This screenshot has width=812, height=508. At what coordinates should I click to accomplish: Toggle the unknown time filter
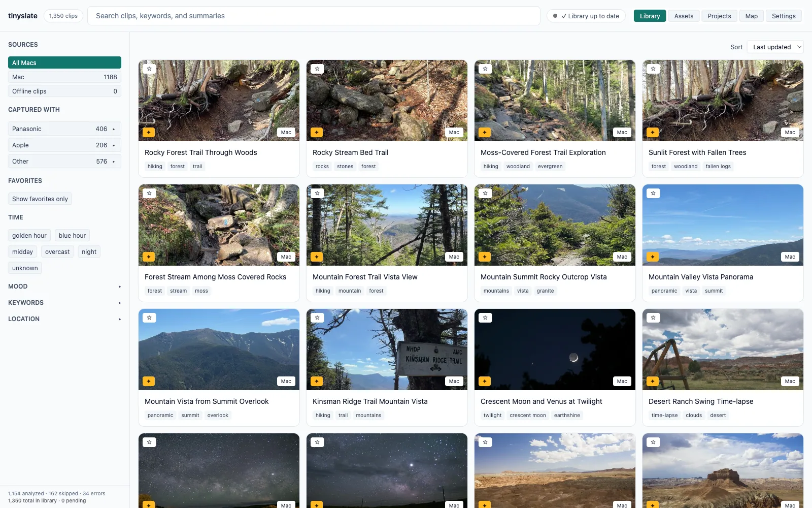[x=25, y=268]
